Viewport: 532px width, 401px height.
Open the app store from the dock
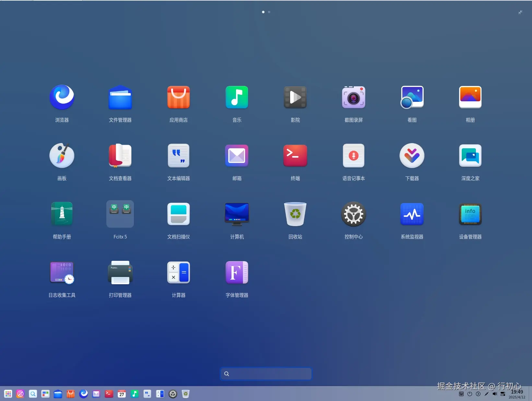point(71,394)
